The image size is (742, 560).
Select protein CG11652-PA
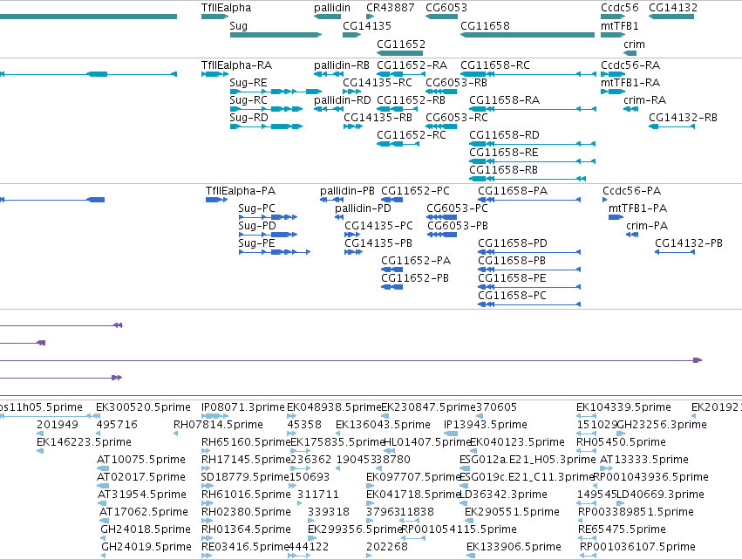(x=391, y=270)
